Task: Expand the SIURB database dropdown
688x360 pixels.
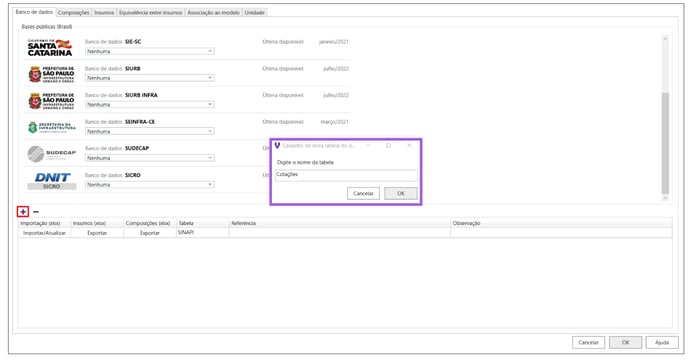Action: tap(150, 78)
